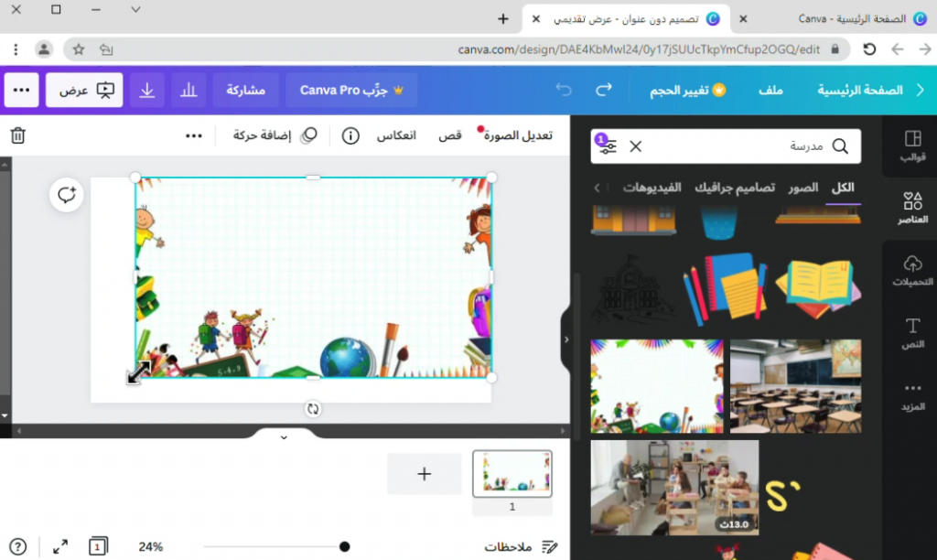
Task: Delete the selected image using the trash icon
Action: click(x=17, y=135)
